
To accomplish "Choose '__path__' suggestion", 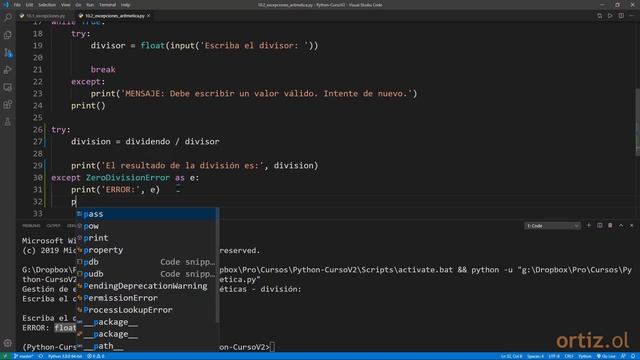I will coord(145,346).
